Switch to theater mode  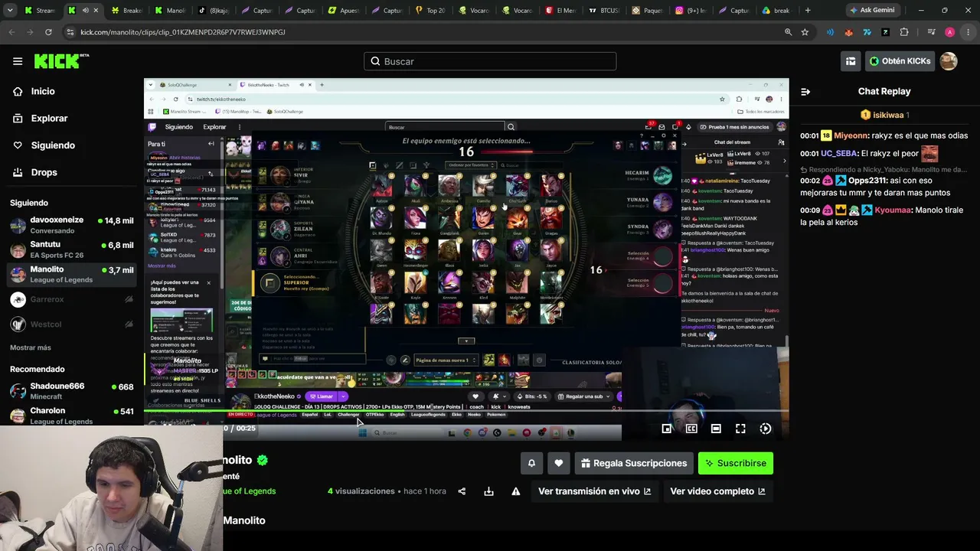coord(716,429)
